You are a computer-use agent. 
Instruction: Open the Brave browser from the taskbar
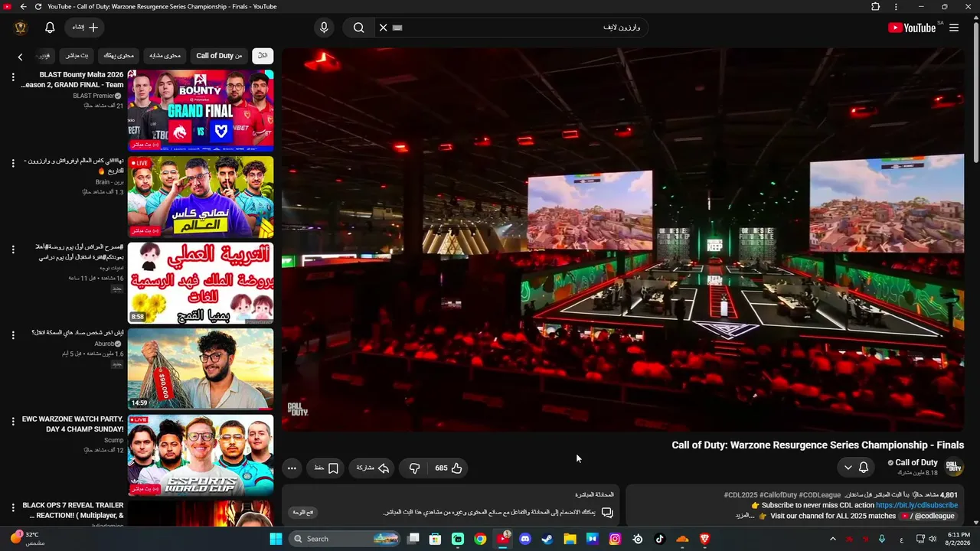705,539
